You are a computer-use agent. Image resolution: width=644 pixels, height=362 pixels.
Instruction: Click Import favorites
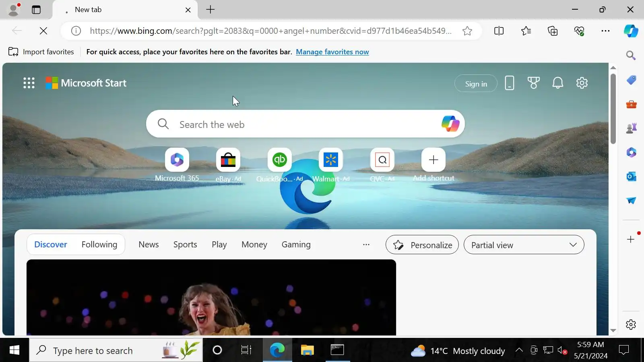(x=41, y=52)
